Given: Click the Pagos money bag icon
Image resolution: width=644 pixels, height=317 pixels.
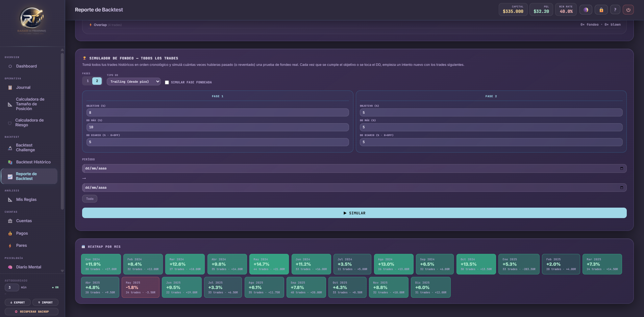Looking at the screenshot, I should 10,233.
